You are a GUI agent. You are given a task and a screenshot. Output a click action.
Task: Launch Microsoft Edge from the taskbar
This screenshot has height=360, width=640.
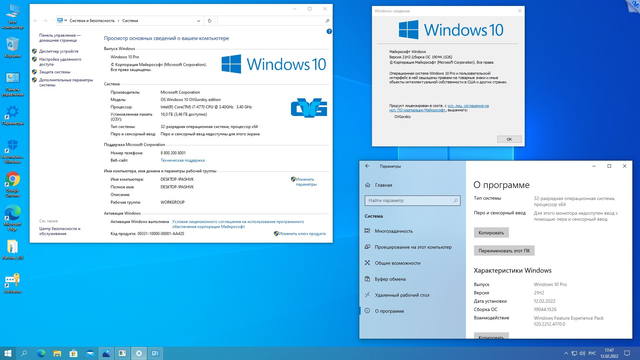[41, 353]
